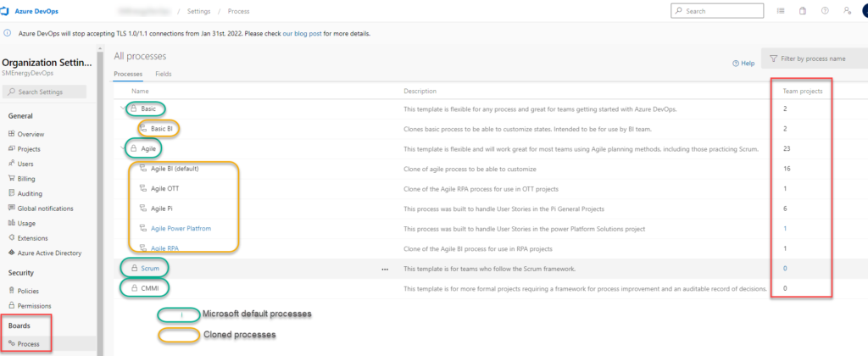This screenshot has width=868, height=356.
Task: Click the lock icon beside CMMI process
Action: [133, 288]
